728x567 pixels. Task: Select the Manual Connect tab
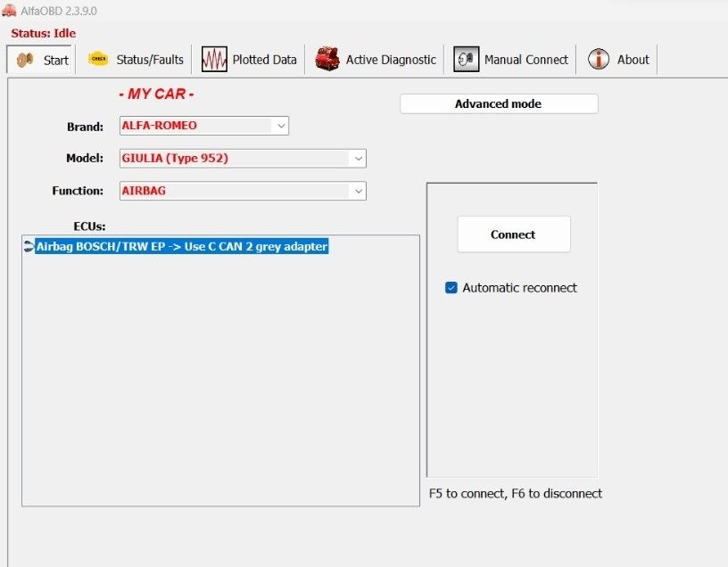[510, 60]
